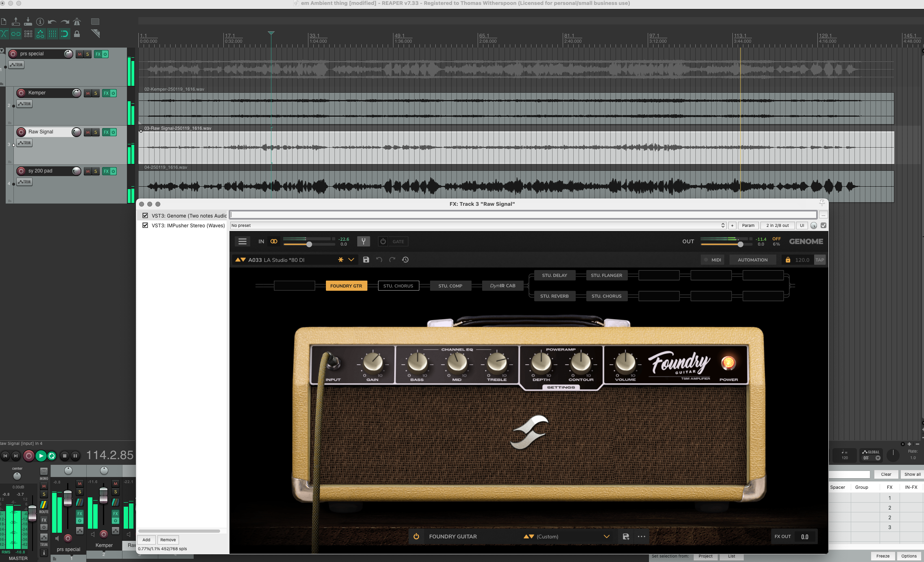Click the transport Play button

point(41,456)
